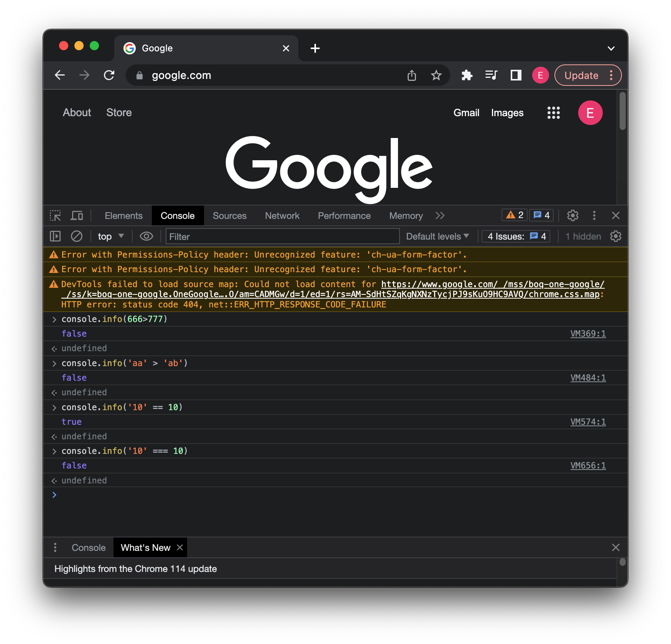Open source link VM484:1

[x=588, y=378]
